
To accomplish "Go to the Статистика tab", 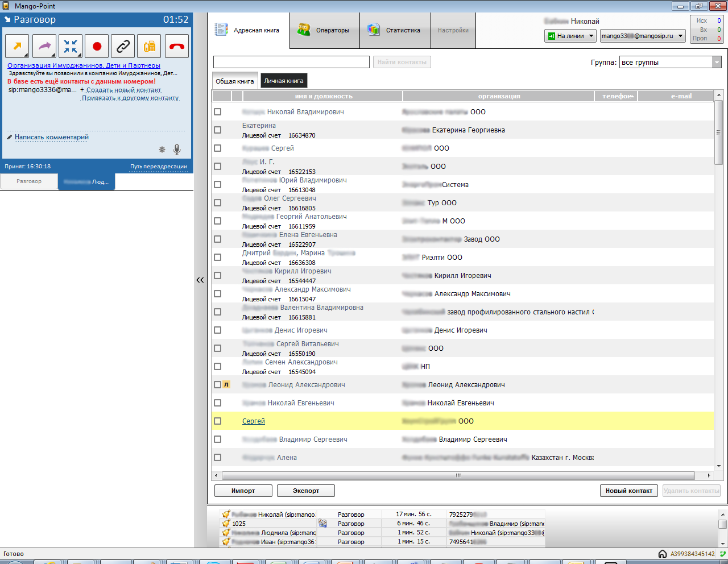I will pyautogui.click(x=395, y=31).
